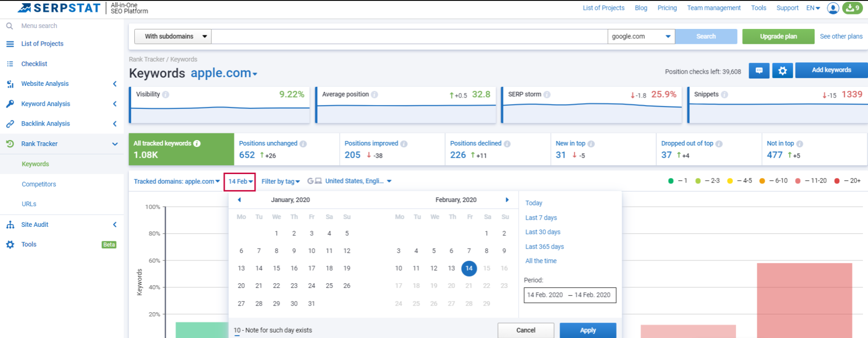
Task: Click info icon on All tracked keywords
Action: point(197,143)
